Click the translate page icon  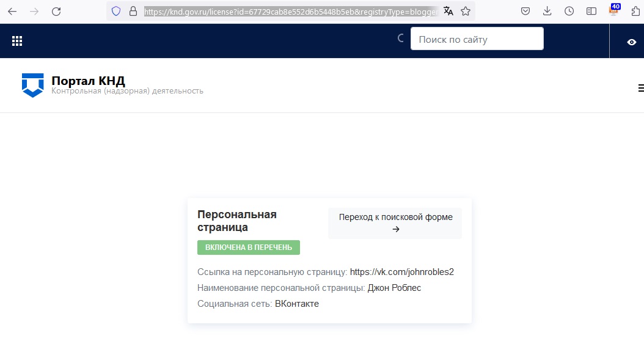pyautogui.click(x=448, y=11)
